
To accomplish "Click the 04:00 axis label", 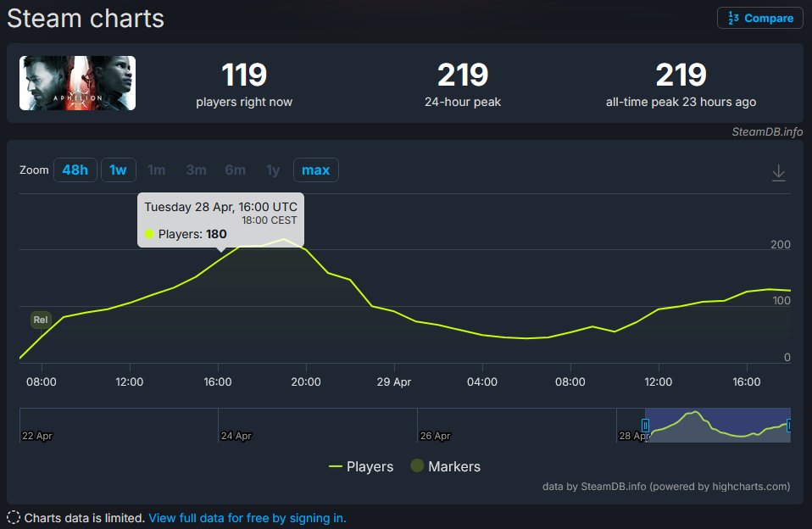I will click(x=482, y=381).
